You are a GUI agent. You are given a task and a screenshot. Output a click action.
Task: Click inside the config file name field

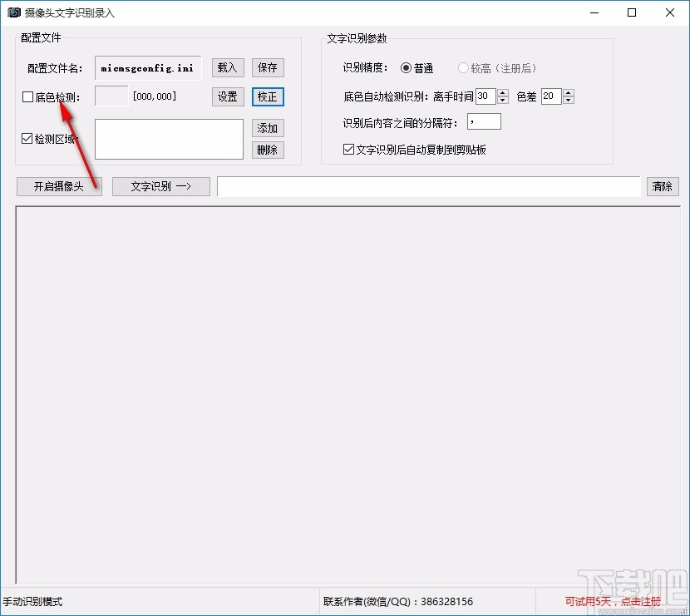pos(147,67)
